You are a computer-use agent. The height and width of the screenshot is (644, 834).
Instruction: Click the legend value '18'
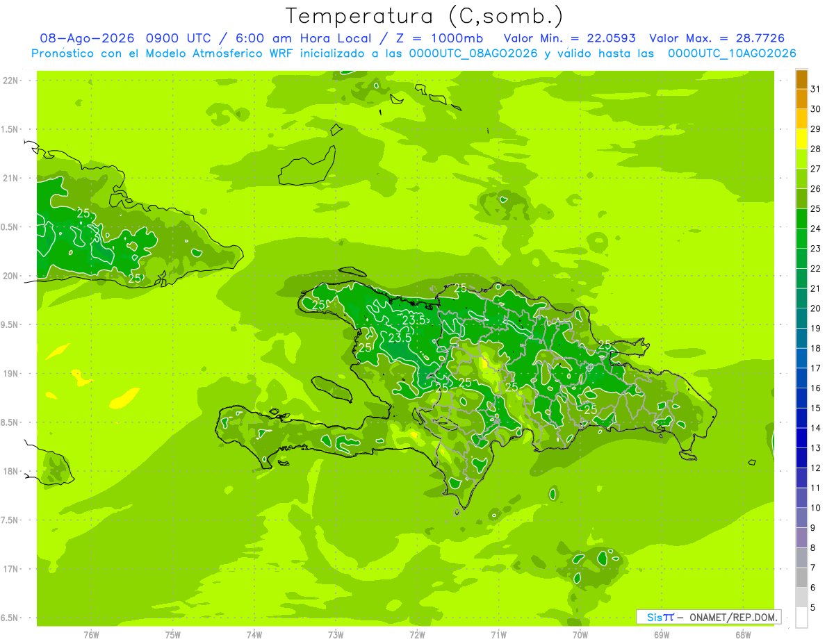(x=816, y=348)
